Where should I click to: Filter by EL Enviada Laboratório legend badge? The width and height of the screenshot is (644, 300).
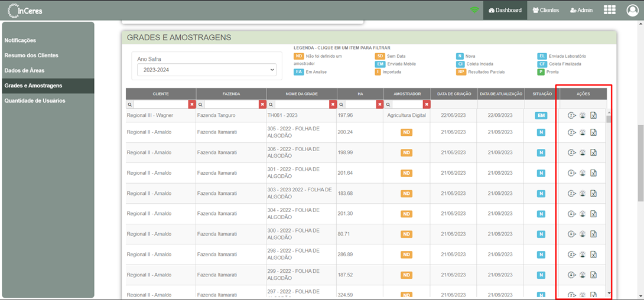542,56
